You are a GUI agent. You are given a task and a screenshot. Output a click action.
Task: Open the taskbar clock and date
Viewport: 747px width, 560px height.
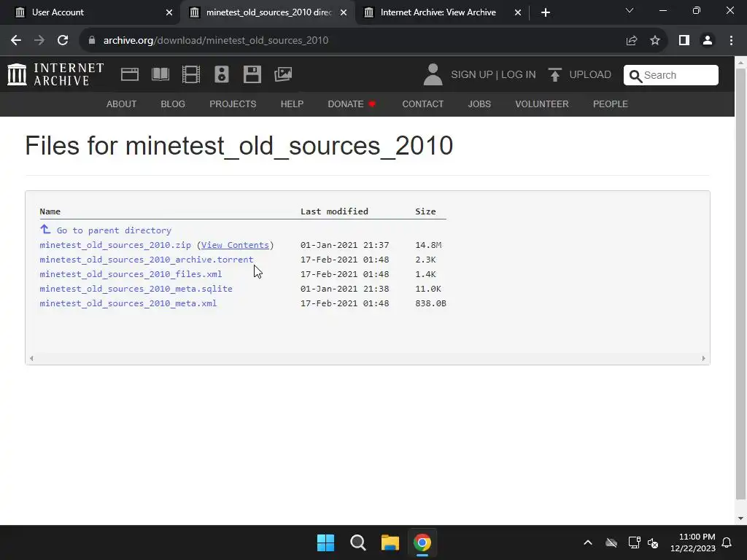pos(693,542)
